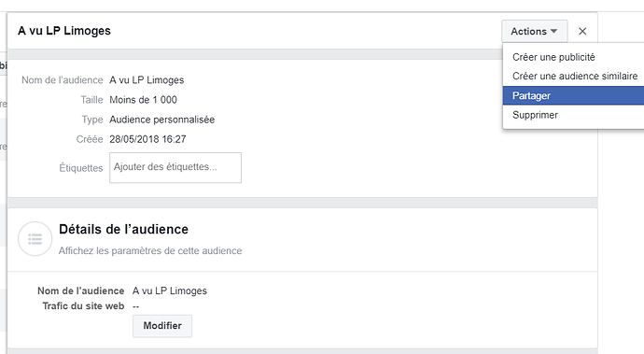Click bold Nom de l'audience label in details
This screenshot has height=354, width=644.
click(x=81, y=291)
